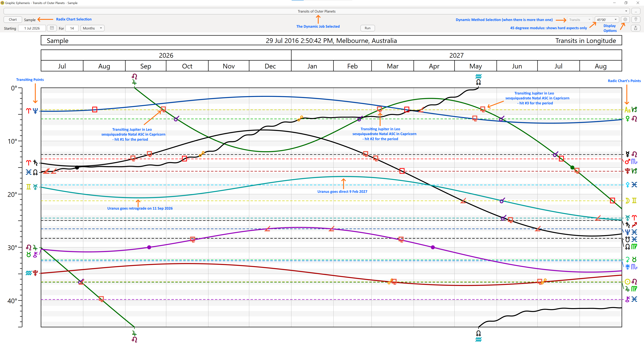Expand the Transits of Outer Planets job dropdown
This screenshot has height=344, width=644.
pos(316,11)
